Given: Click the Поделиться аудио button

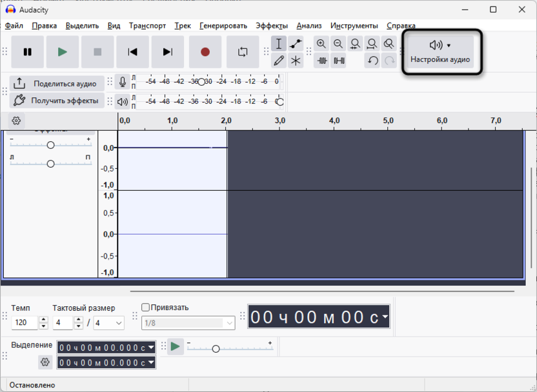Looking at the screenshot, I should tap(57, 84).
